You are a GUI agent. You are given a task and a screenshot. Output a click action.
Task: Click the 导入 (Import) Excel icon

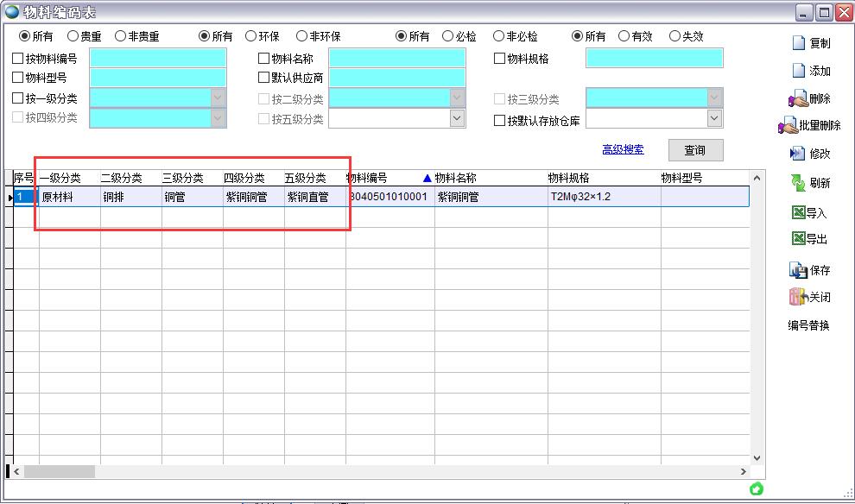click(x=798, y=213)
